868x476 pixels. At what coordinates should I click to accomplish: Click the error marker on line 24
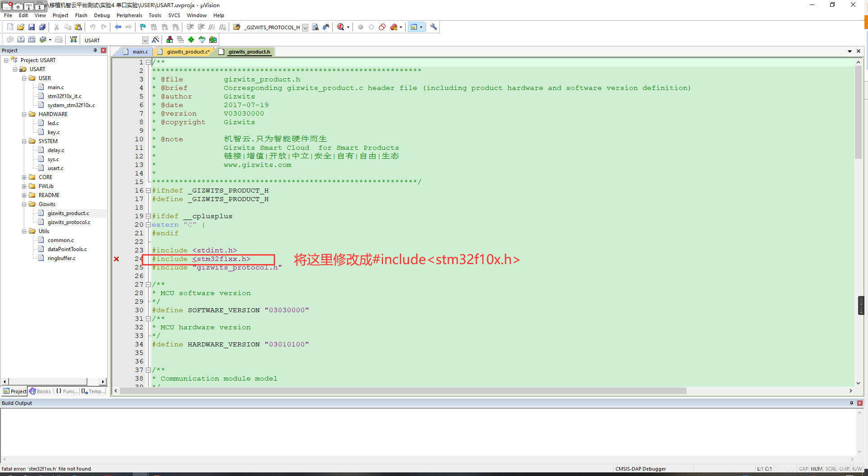click(x=117, y=259)
